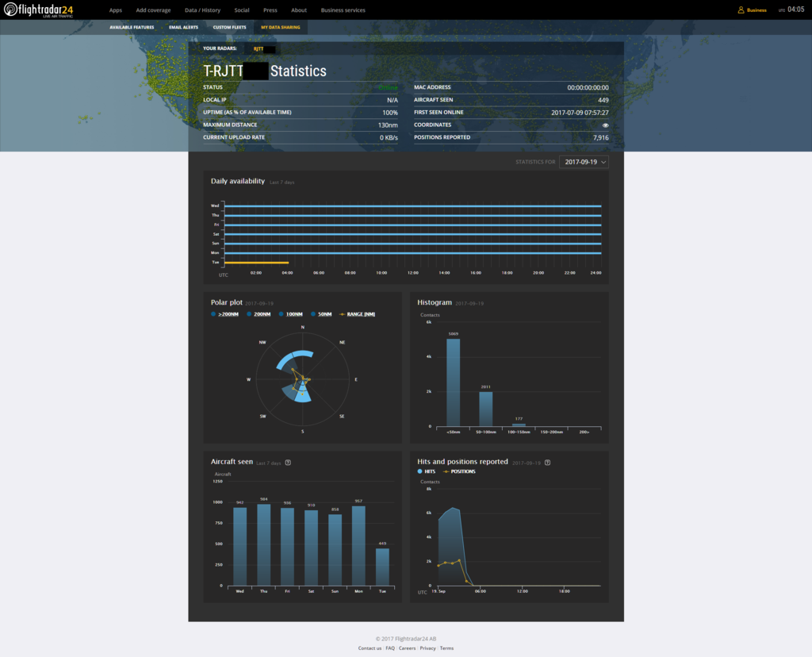
Task: Open help icon beside Aircraft seen
Action: 288,463
